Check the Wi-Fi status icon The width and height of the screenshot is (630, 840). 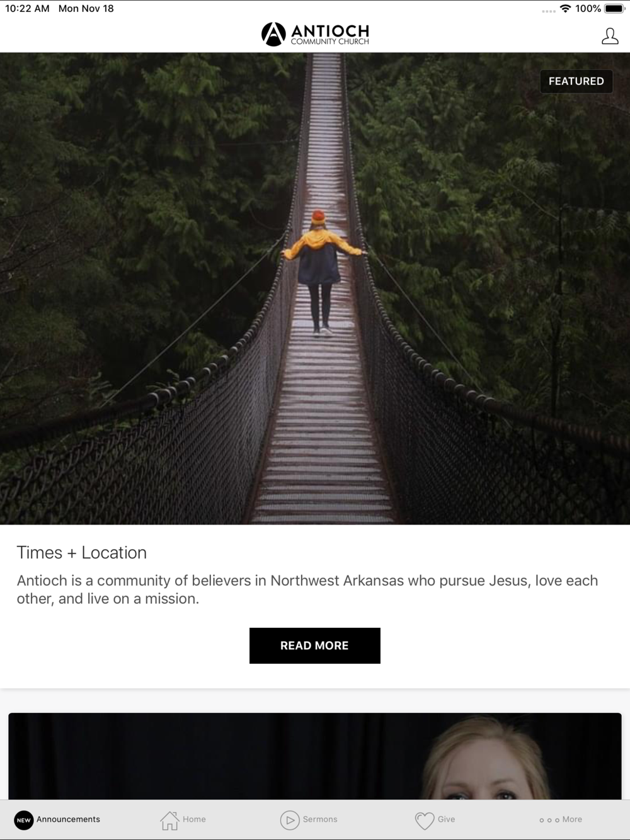(565, 9)
